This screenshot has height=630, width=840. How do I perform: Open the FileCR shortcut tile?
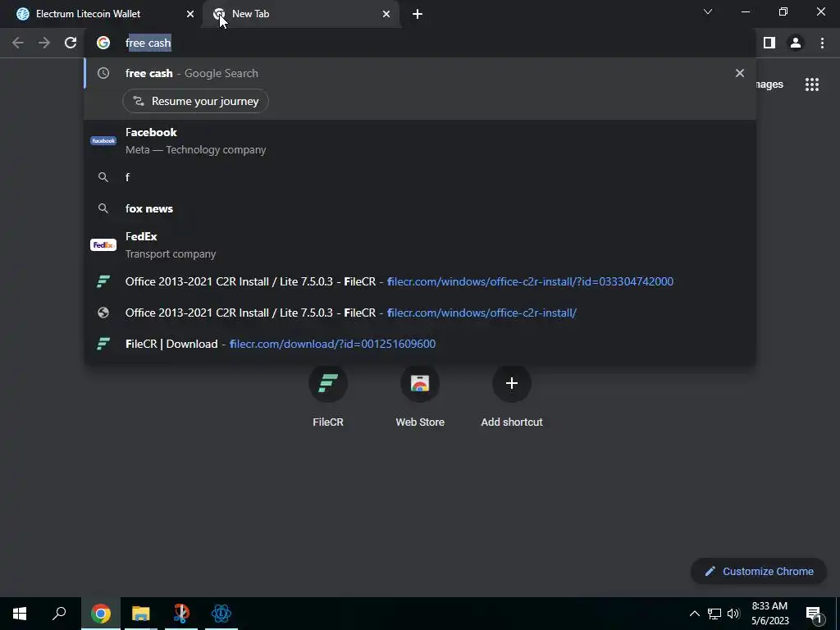pyautogui.click(x=328, y=397)
